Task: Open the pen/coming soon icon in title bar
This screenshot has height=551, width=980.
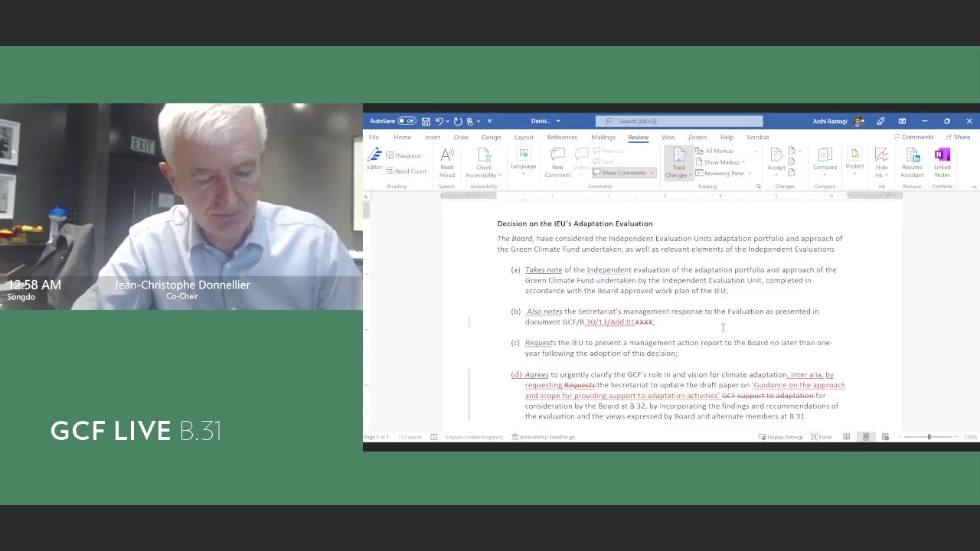Action: pyautogui.click(x=881, y=121)
